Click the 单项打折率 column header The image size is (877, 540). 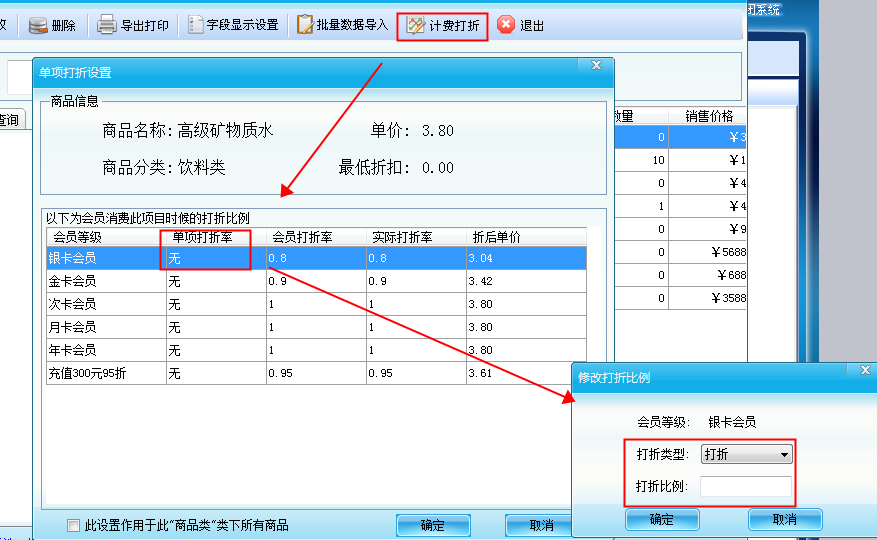(216, 237)
